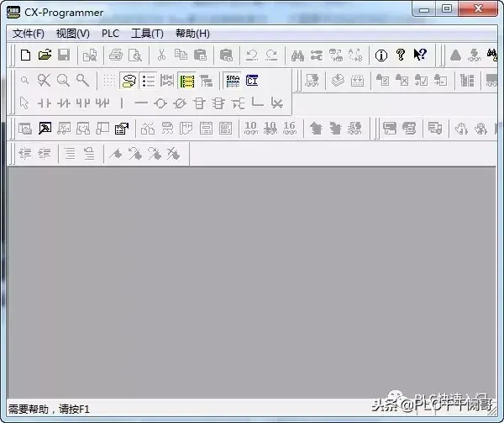Toggle the output window hammer icon
Screen dimensions: 504x423
[x=45, y=129]
